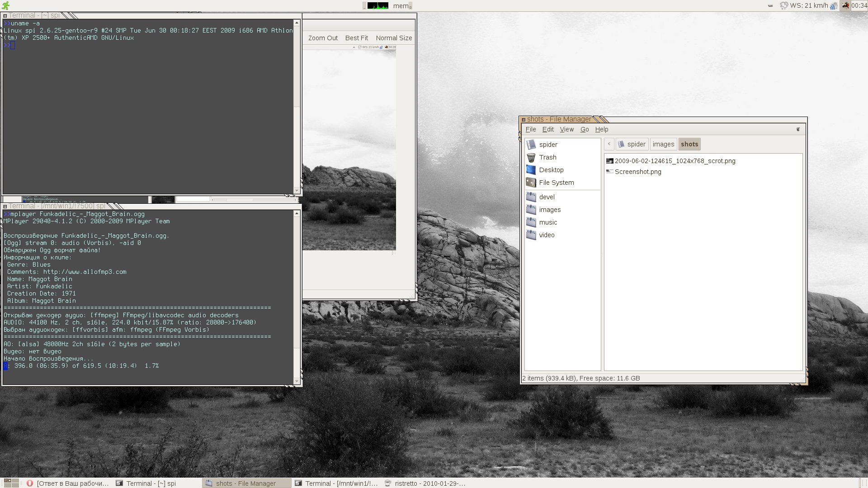
Task: Switch to Terminal - [~] spi taskbar entry
Action: tap(157, 483)
